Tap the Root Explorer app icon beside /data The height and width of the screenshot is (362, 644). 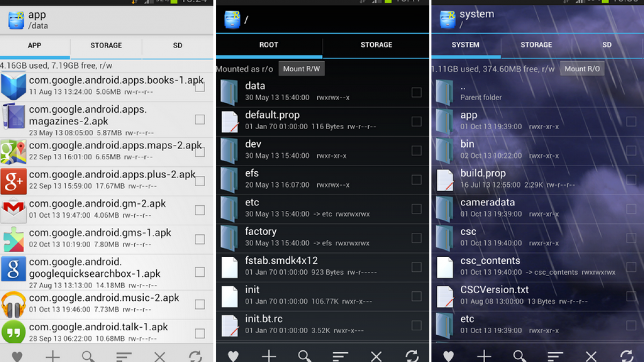15,20
